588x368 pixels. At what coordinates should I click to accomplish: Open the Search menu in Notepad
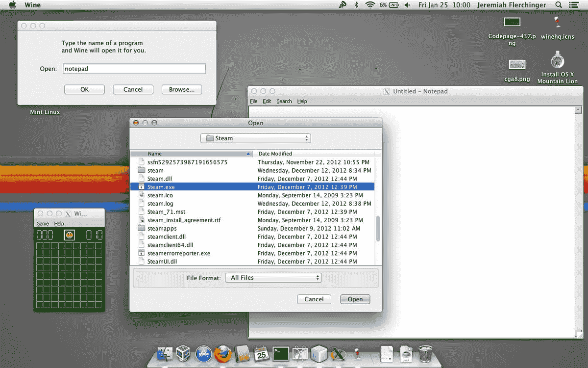(284, 101)
